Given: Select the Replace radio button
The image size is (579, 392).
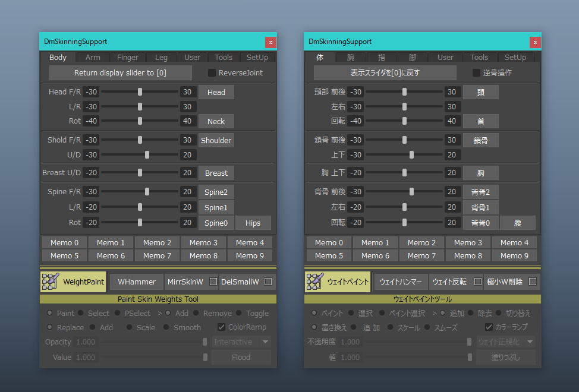Looking at the screenshot, I should point(49,327).
